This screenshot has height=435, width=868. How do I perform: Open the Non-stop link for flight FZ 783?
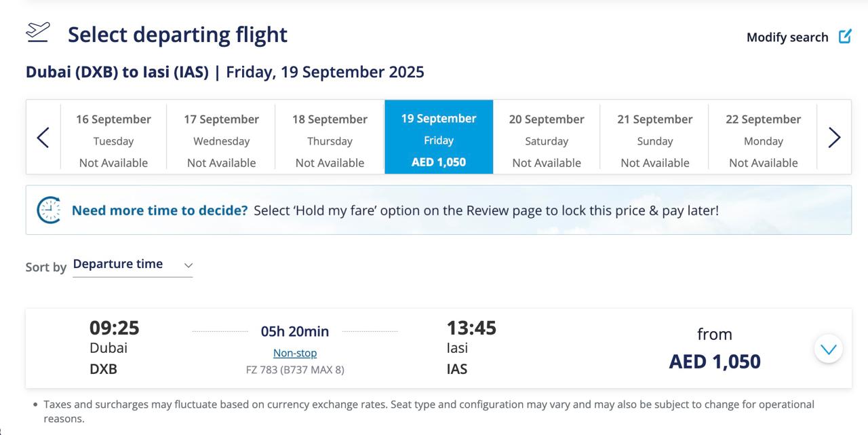click(295, 353)
